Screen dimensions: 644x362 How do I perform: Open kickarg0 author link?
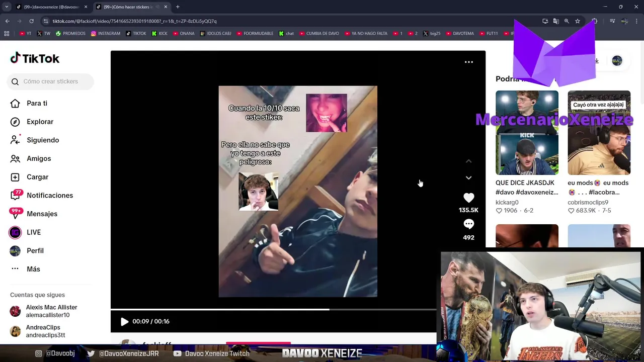(507, 202)
